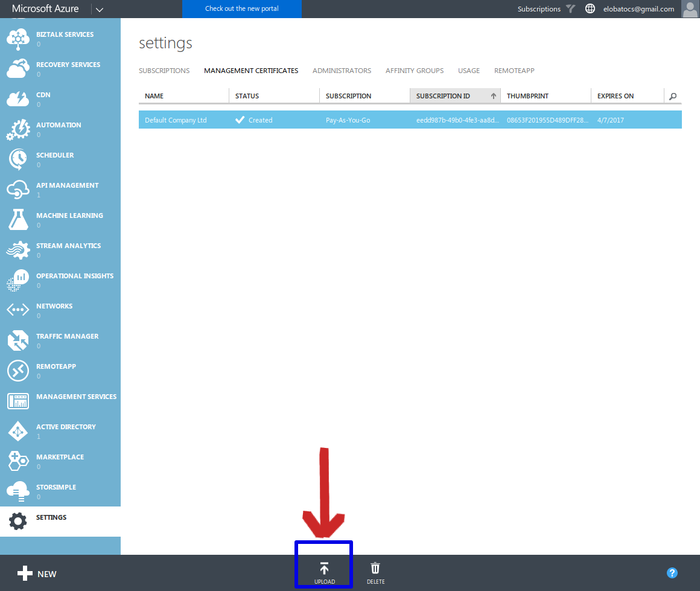Click the Microsoft Azure logo text
700x591 pixels.
pos(45,8)
